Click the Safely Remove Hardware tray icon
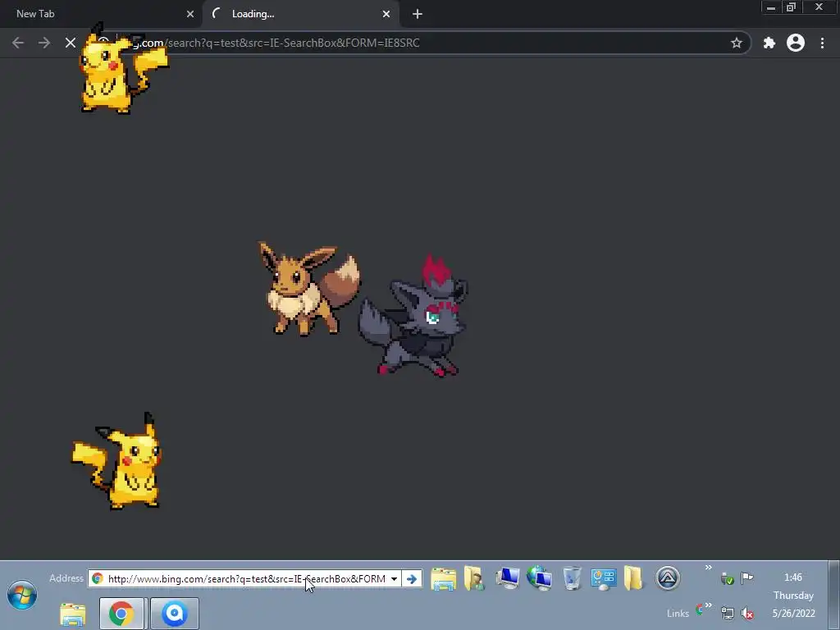This screenshot has height=630, width=840. point(727,578)
